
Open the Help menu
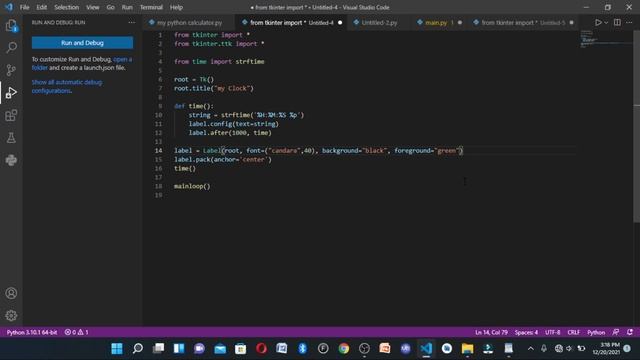(x=176, y=7)
